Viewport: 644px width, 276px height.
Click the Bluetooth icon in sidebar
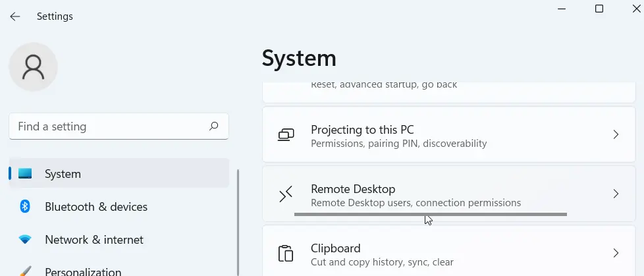[25, 206]
